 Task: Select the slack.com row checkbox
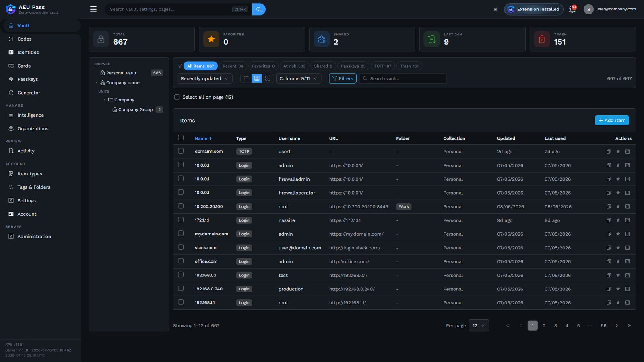[181, 247]
